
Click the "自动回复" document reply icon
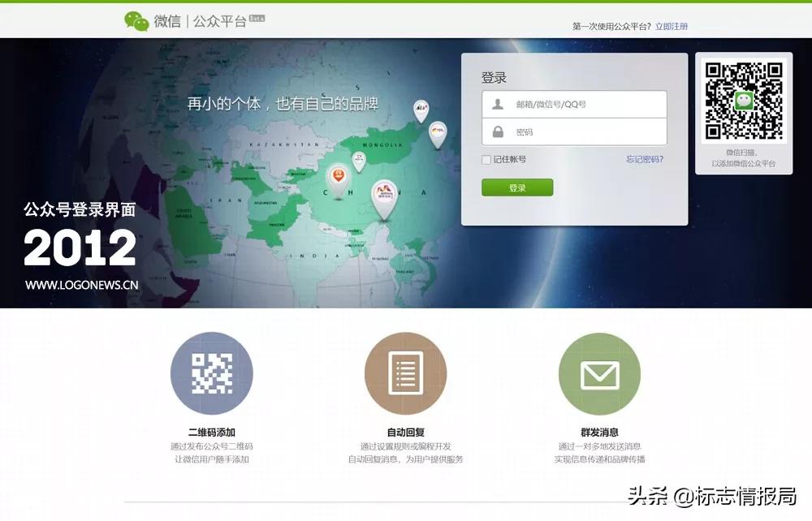coord(406,374)
